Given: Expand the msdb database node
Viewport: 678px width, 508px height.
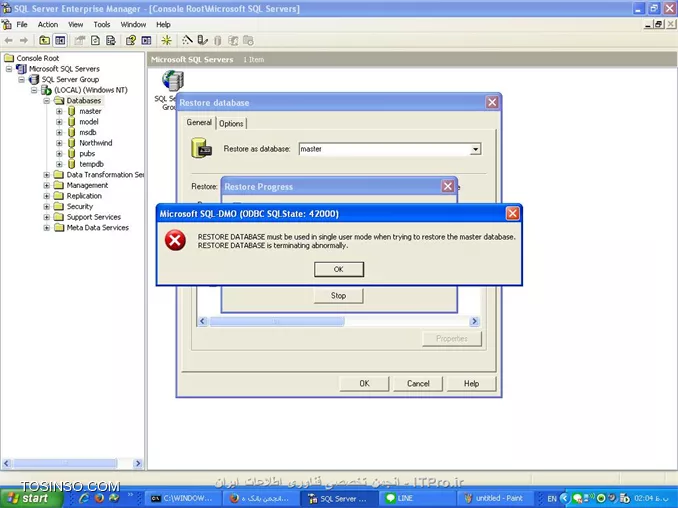Looking at the screenshot, I should point(59,132).
